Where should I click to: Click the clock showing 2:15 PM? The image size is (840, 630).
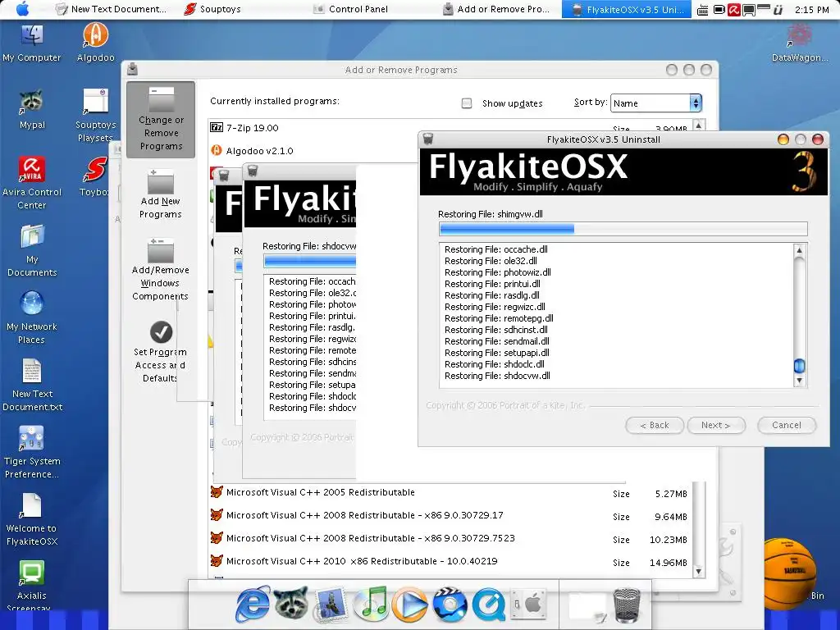click(x=811, y=10)
